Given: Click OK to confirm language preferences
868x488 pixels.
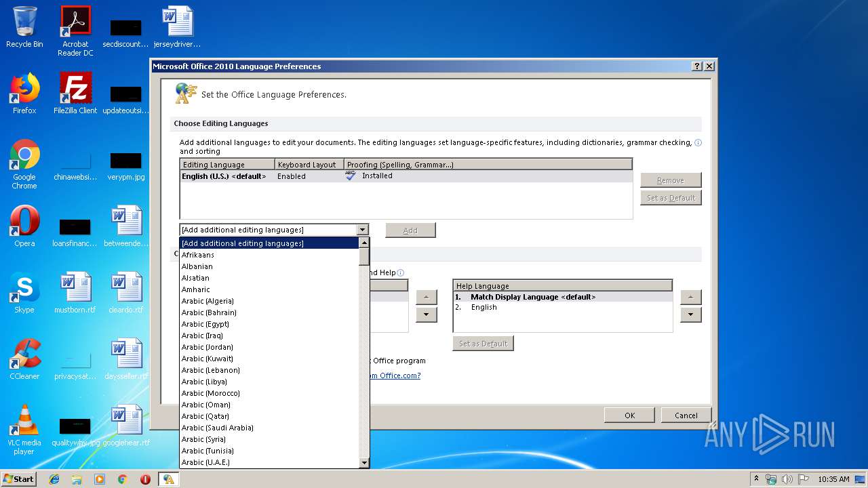Looking at the screenshot, I should coord(629,415).
